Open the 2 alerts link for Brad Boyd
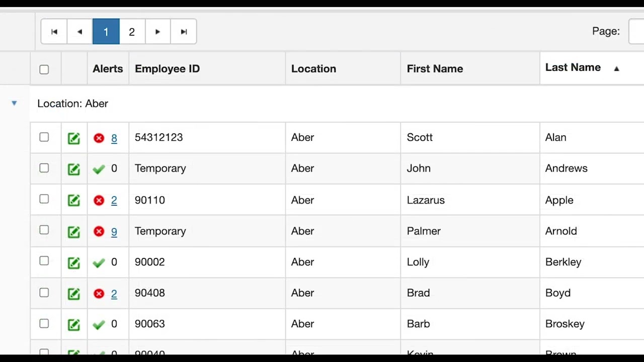Screen dimensions: 644x362 [x=114, y=294]
